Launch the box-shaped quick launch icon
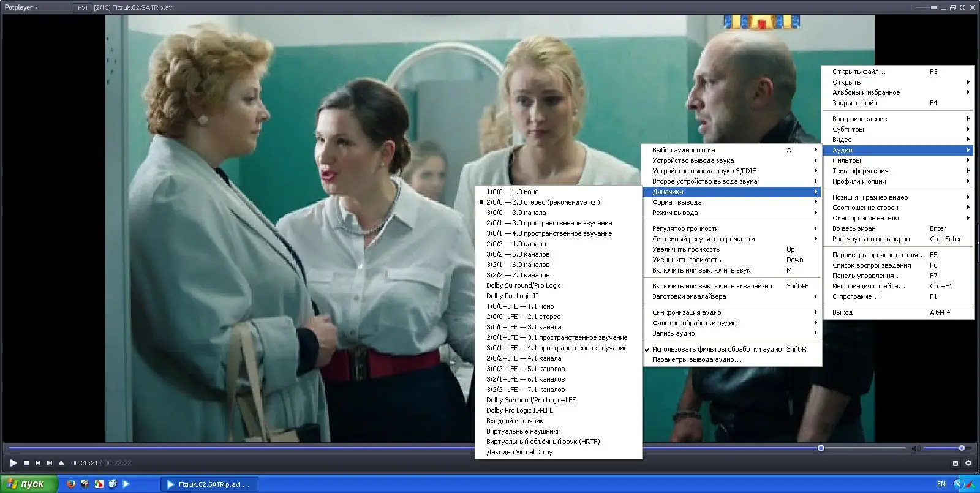Image resolution: width=980 pixels, height=493 pixels. (x=85, y=484)
